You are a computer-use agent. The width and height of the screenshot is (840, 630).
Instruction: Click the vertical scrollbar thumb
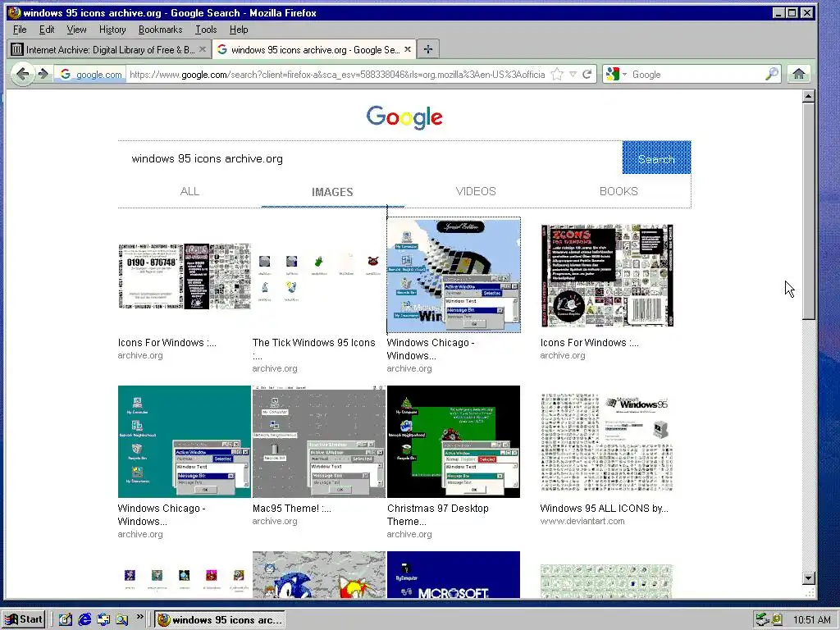pos(808,211)
